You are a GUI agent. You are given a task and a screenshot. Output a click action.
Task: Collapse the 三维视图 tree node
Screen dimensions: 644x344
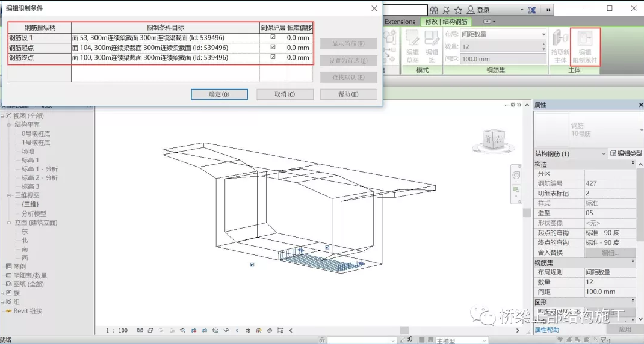pos(9,195)
